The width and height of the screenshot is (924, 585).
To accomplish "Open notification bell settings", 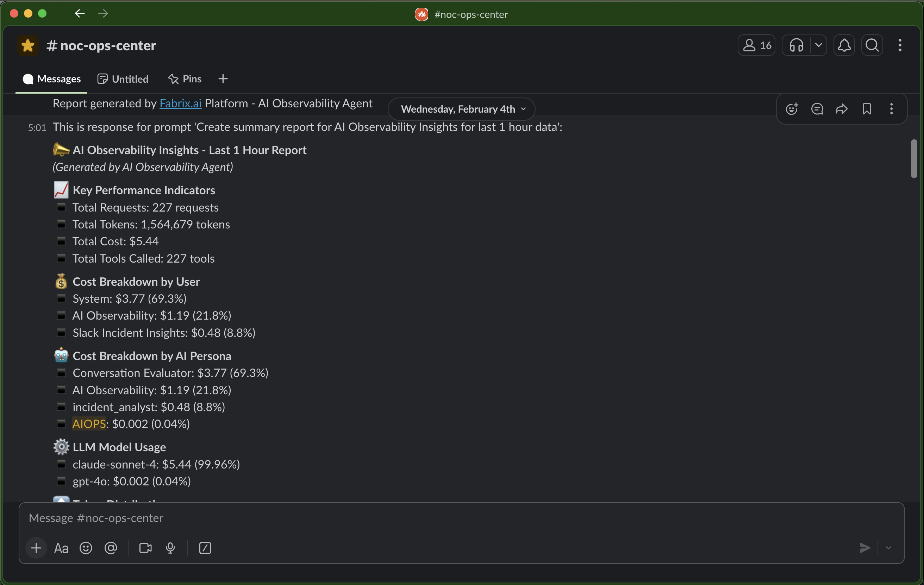I will (x=844, y=45).
